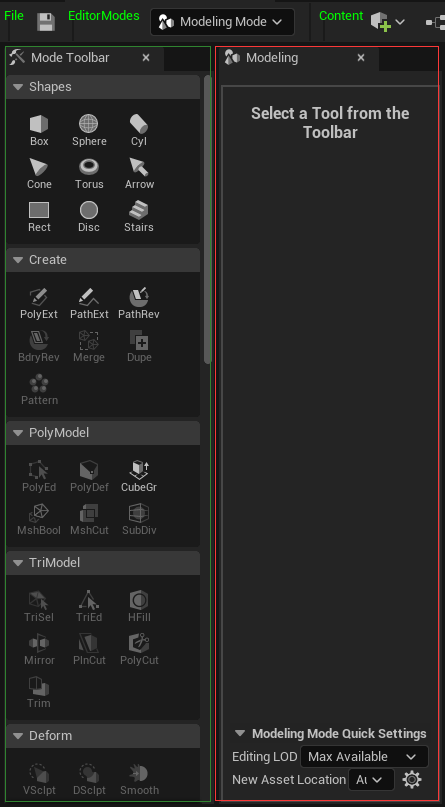Screen dimensions: 445x807
Task: Select the Cone shape tool
Action: [39, 174]
